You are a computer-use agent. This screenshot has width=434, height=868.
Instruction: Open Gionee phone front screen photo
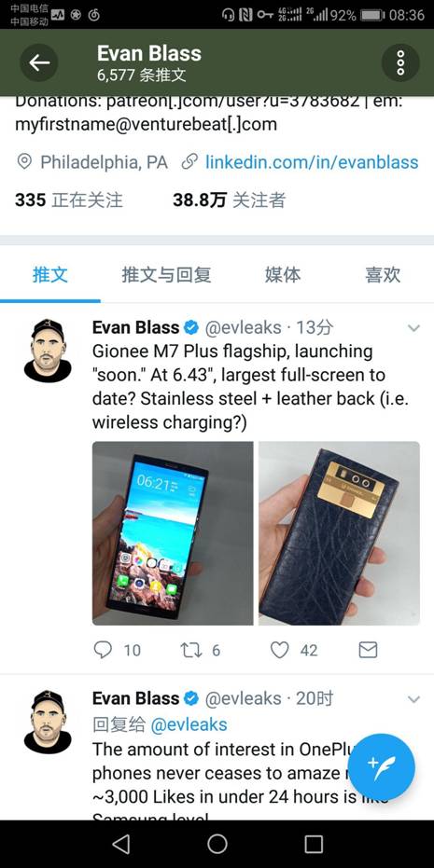(173, 533)
